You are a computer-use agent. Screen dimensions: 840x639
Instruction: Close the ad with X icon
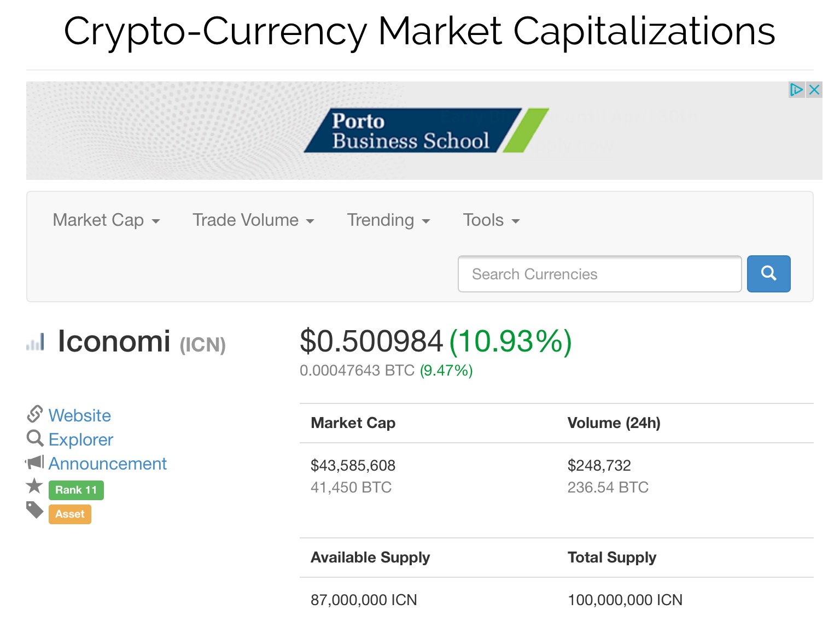(814, 90)
